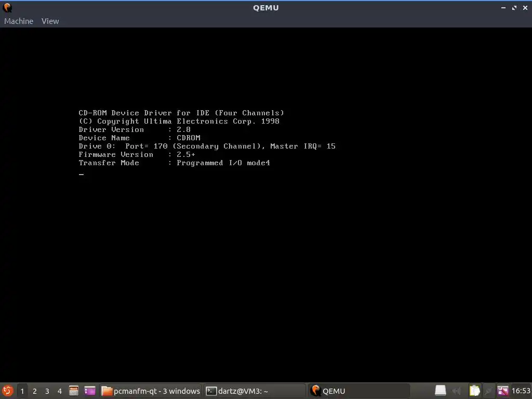Open the clipboard manager tray icon
The image size is (532, 399).
coord(474,391)
